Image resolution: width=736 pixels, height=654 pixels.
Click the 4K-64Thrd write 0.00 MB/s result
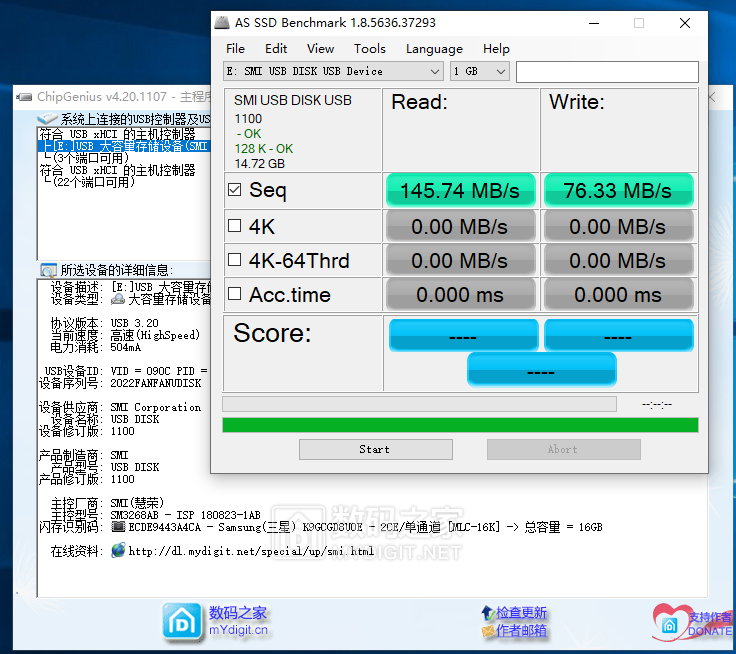point(618,261)
